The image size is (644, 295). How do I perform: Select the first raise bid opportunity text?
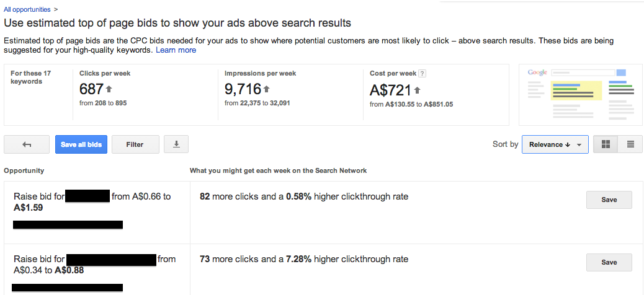[x=92, y=202]
